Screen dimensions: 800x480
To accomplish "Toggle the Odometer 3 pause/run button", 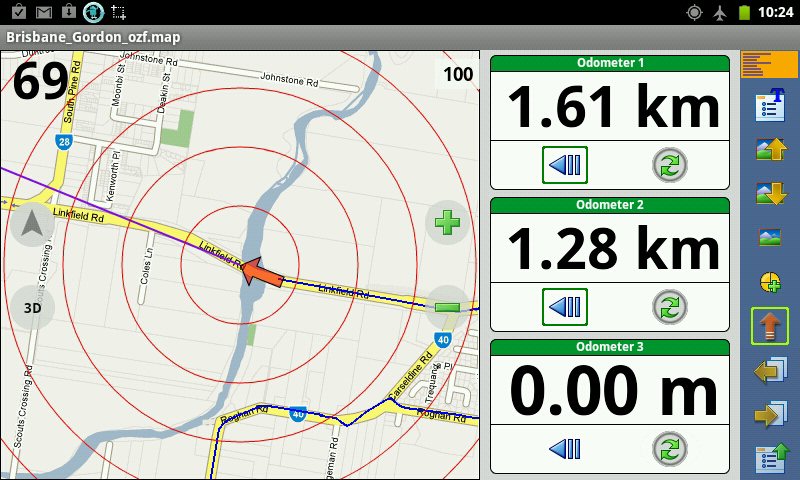I will click(x=566, y=448).
